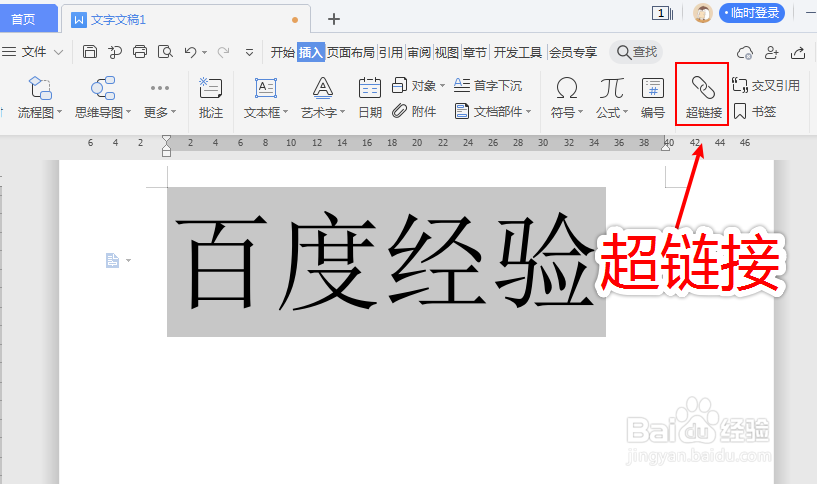Insert Numbering (编号)
The height and width of the screenshot is (484, 817).
coord(652,97)
